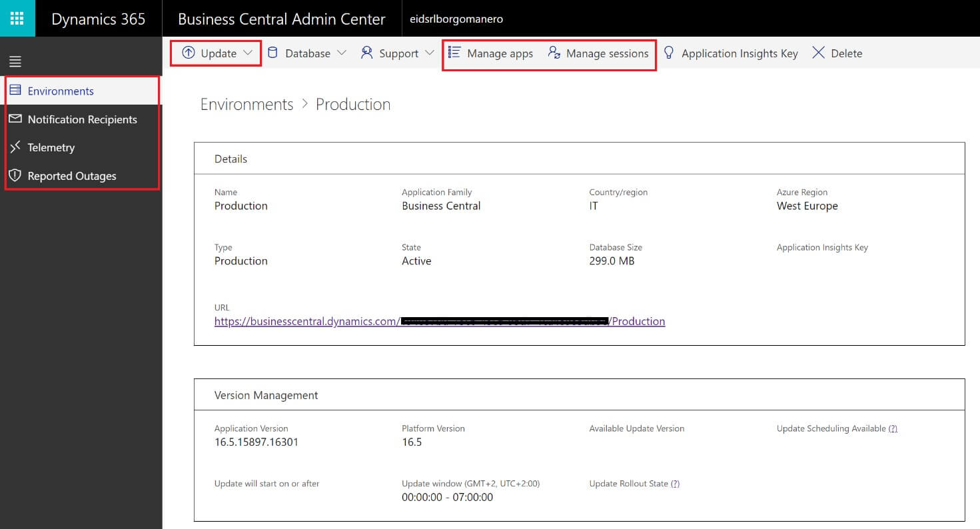Click the update window 00:00:00 - 07:00:00 value

pos(448,497)
